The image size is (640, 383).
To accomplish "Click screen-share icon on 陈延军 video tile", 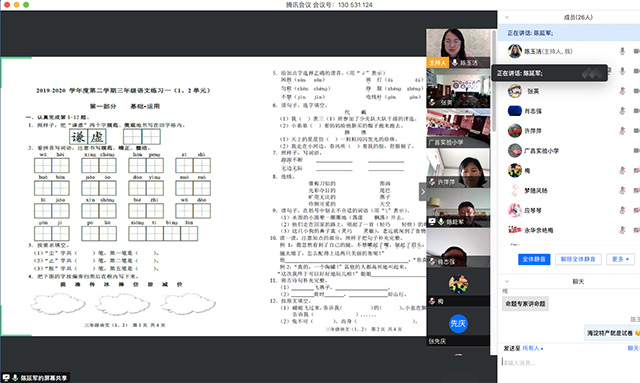I will click(x=432, y=221).
